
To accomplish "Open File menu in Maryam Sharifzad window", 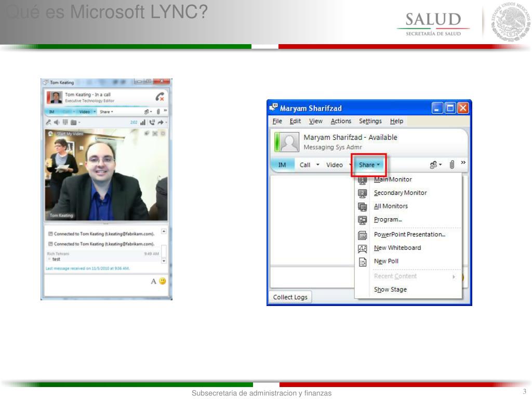I will 277,121.
